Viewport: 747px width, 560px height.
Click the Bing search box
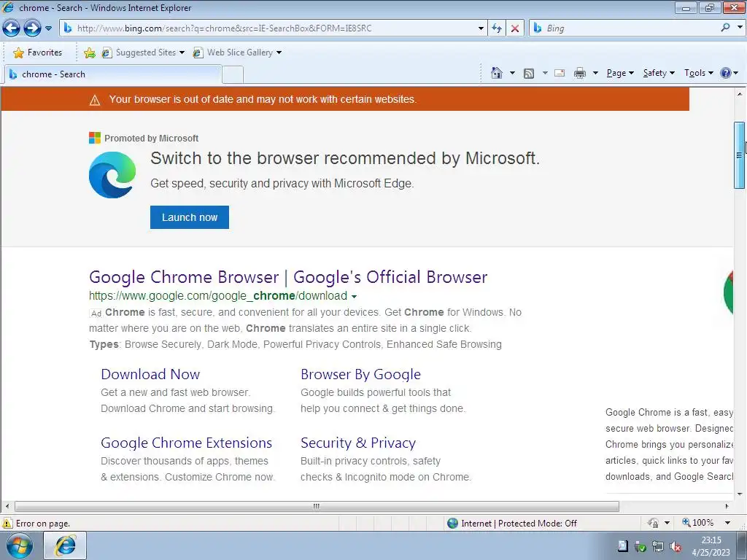tap(624, 28)
